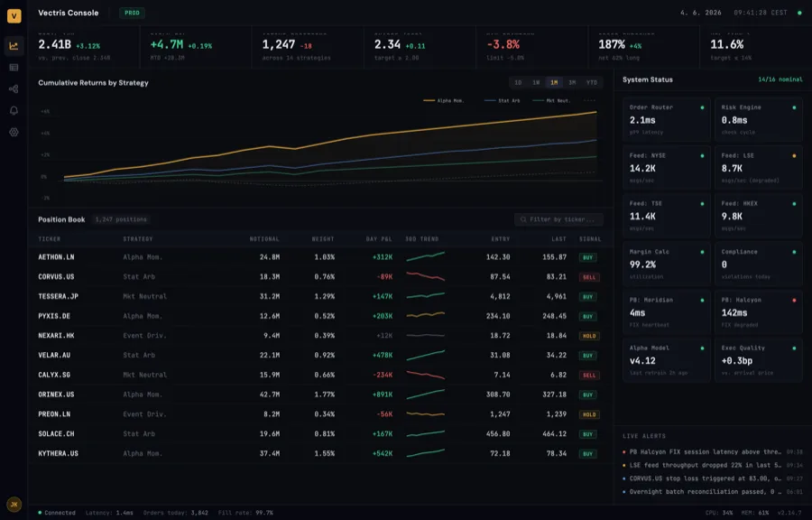812x520 pixels.
Task: Click the PREON.LN 30D trend sparkline
Action: (425, 414)
